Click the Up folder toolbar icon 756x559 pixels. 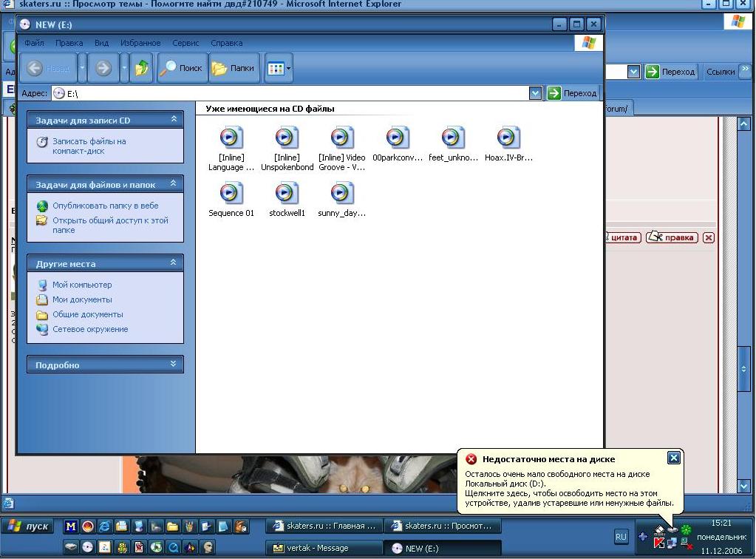click(x=142, y=68)
